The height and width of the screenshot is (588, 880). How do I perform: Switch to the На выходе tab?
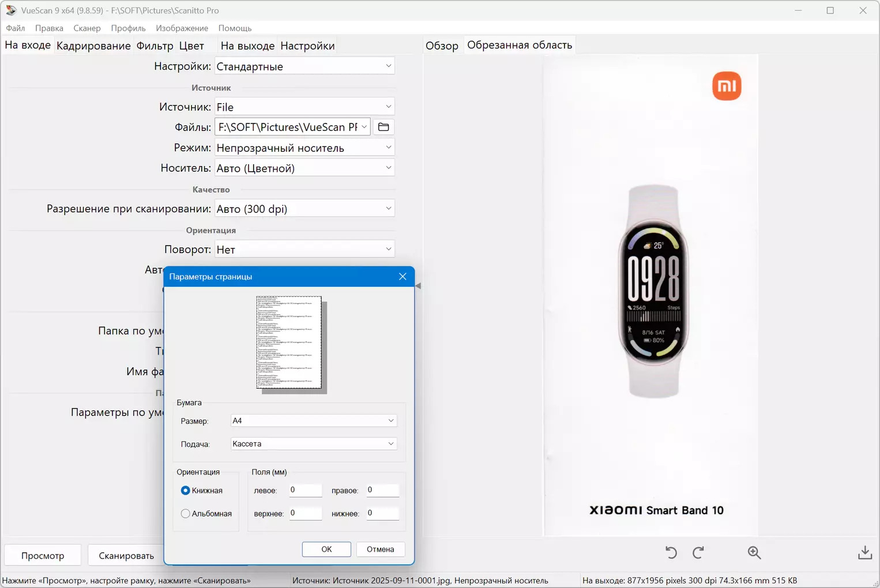click(247, 46)
